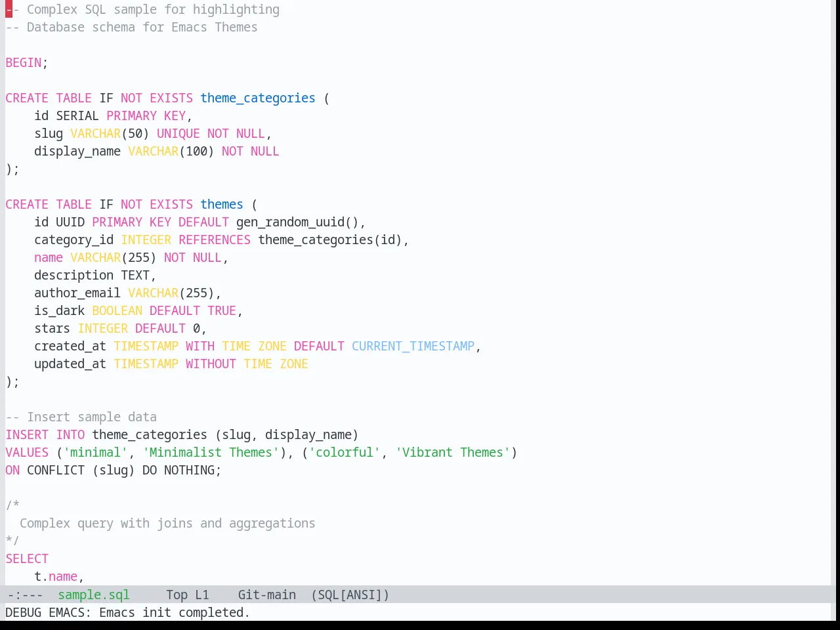Click the stars column name
Viewport: 840px width, 630px height.
click(x=52, y=328)
